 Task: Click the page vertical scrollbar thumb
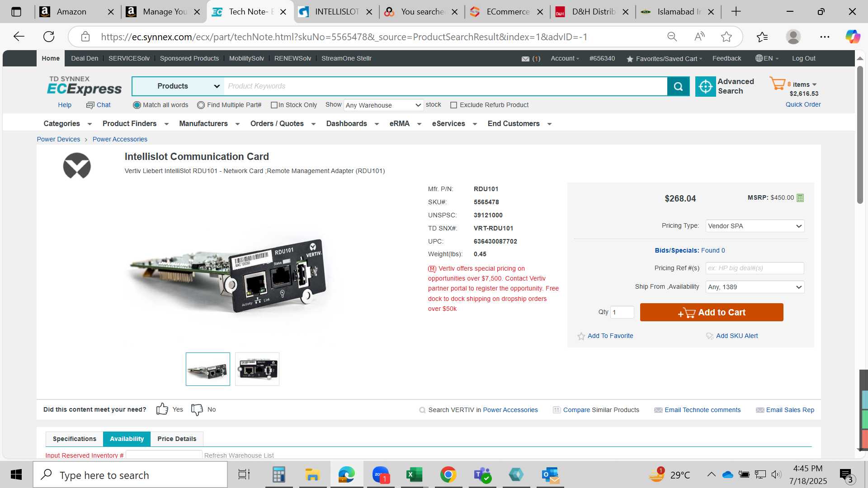coord(860,136)
